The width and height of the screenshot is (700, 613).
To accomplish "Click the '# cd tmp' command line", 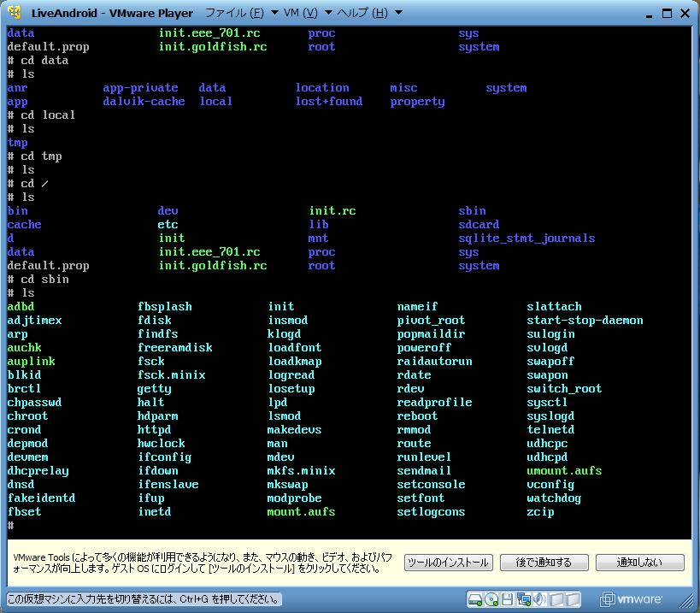I will (34, 156).
